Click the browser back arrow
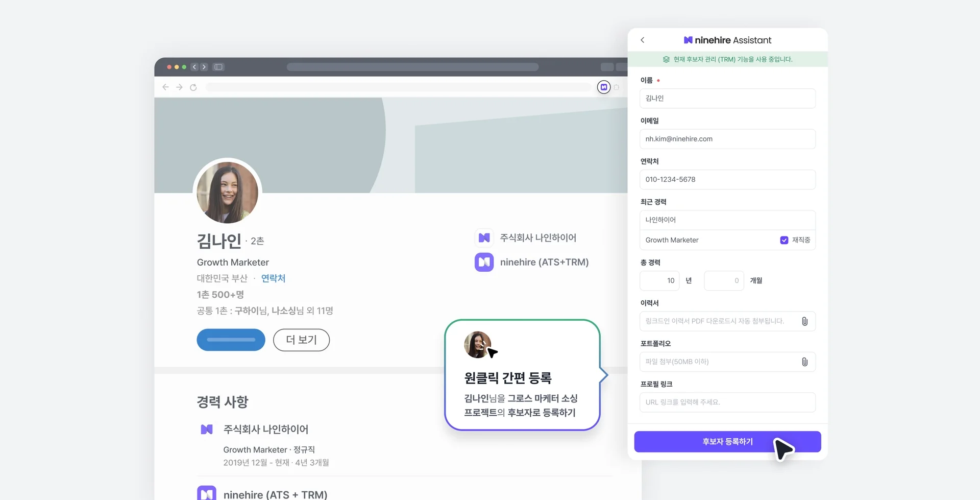This screenshot has height=500, width=980. 165,87
